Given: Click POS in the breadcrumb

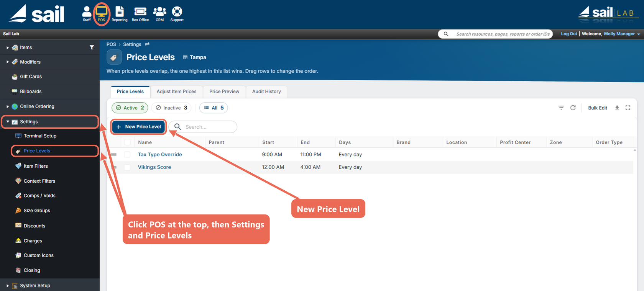Looking at the screenshot, I should 111,44.
